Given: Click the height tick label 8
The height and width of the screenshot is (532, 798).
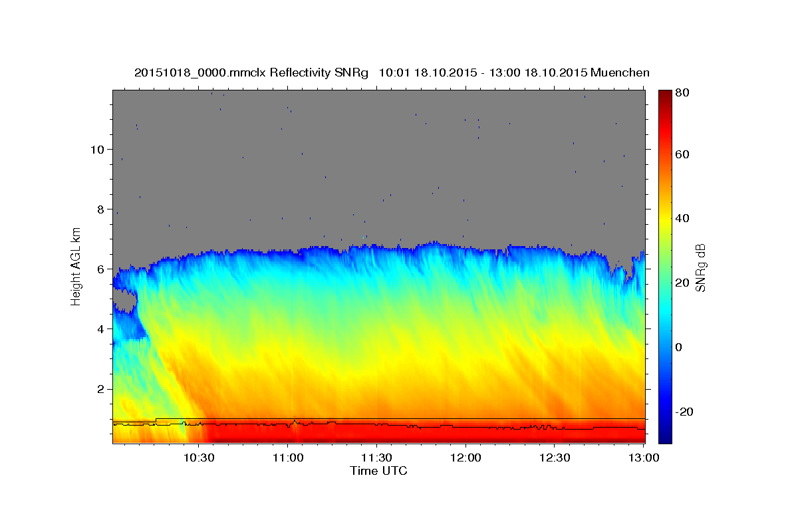Looking at the screenshot, I should tap(100, 209).
